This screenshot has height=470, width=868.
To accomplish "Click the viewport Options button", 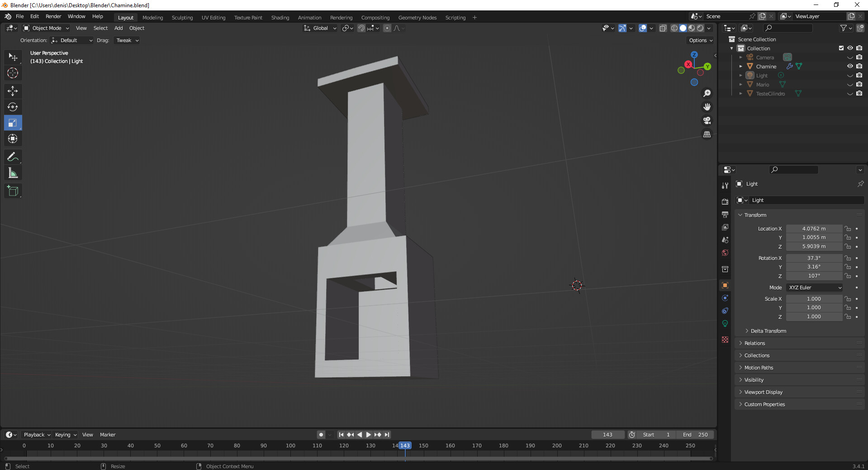I will 700,40.
